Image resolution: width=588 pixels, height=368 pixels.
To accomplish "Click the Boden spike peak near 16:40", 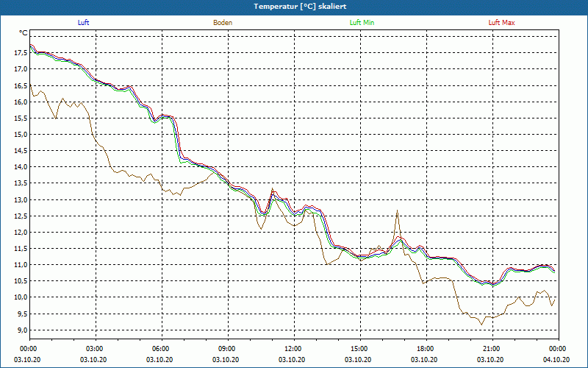I will pos(397,210).
